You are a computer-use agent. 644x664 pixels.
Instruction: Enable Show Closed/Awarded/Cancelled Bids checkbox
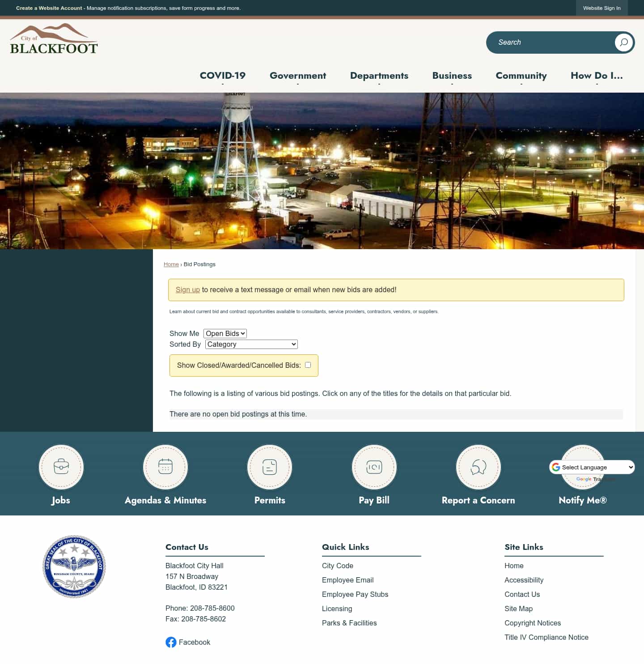(x=307, y=365)
